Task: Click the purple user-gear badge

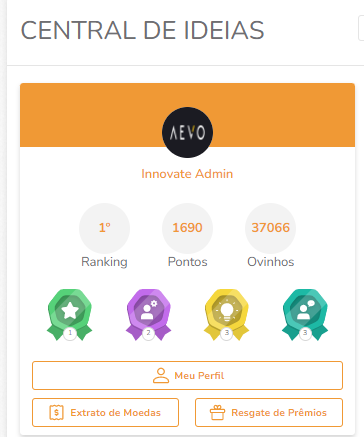Action: (x=148, y=315)
